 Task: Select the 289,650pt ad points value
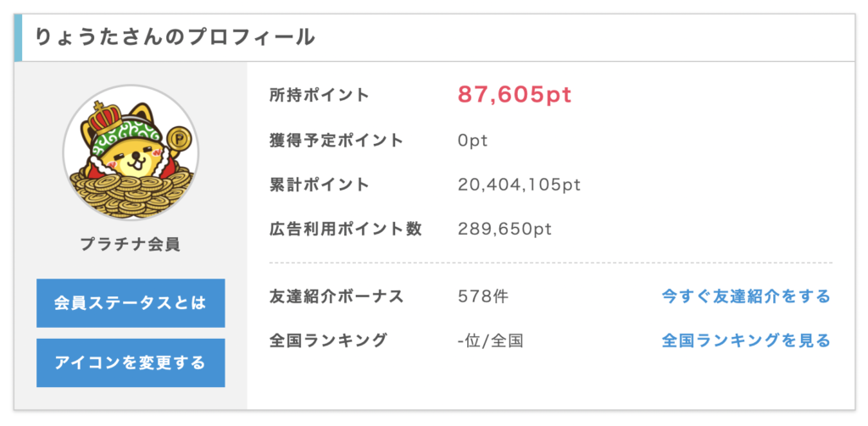click(x=505, y=230)
